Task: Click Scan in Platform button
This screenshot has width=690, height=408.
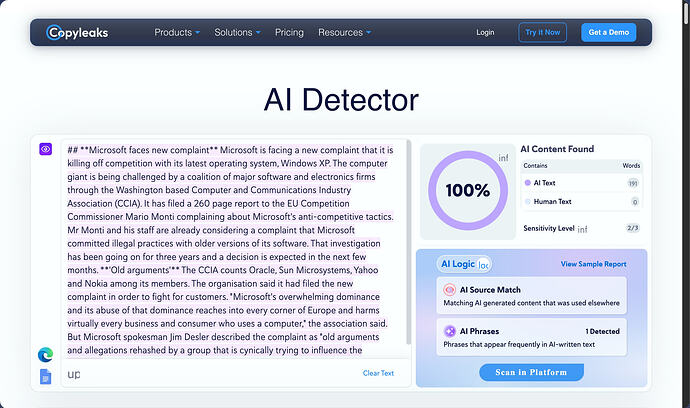Action: pos(531,372)
